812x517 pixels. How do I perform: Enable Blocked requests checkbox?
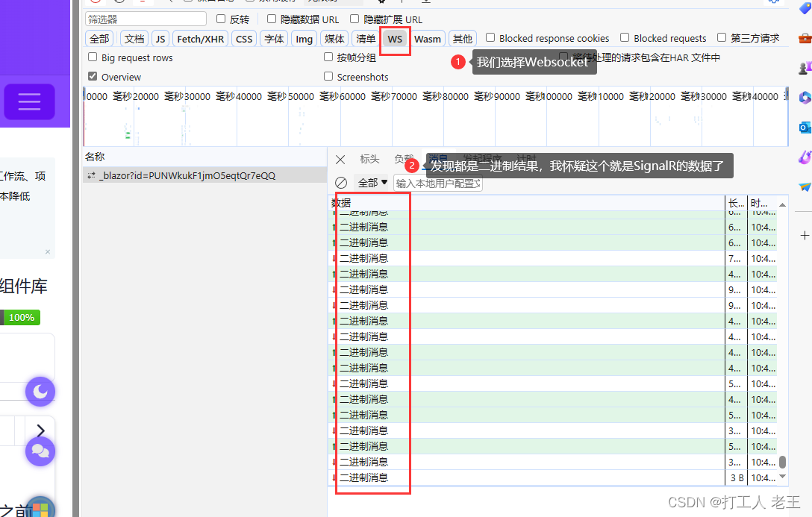click(625, 37)
